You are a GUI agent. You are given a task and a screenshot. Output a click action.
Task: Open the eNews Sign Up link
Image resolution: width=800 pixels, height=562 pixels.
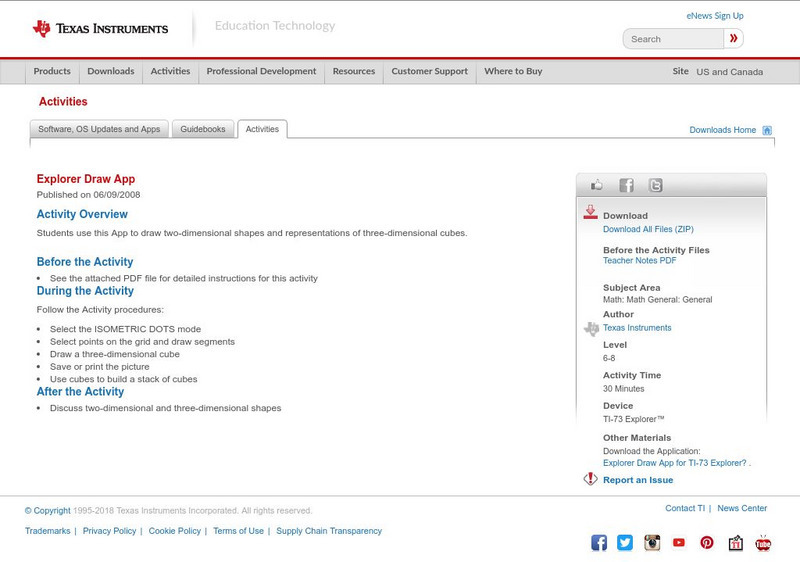[x=715, y=16]
